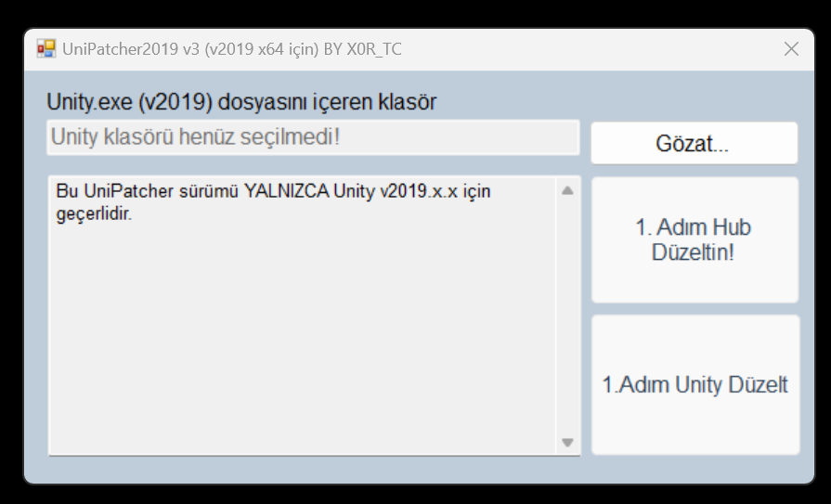Click the log scrollbar track middle

(x=567, y=316)
